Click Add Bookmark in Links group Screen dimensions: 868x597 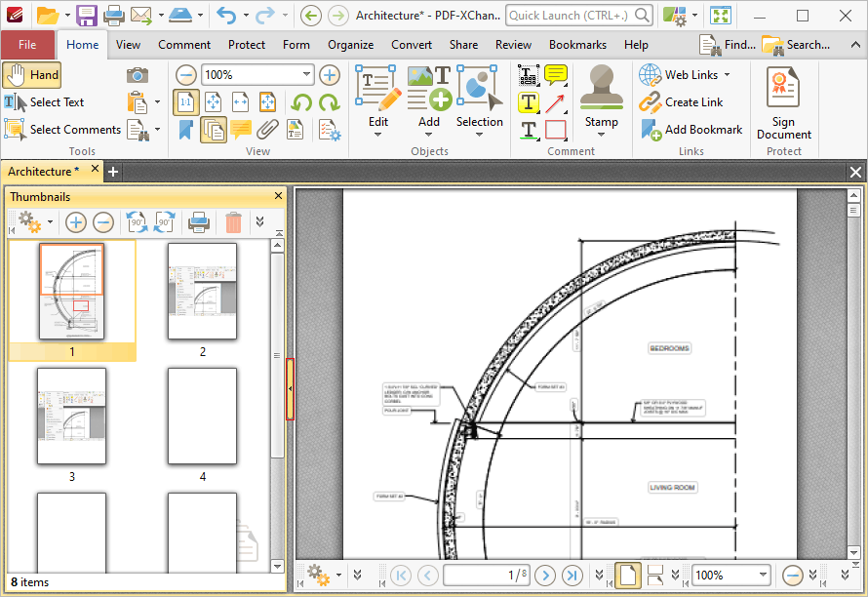690,130
